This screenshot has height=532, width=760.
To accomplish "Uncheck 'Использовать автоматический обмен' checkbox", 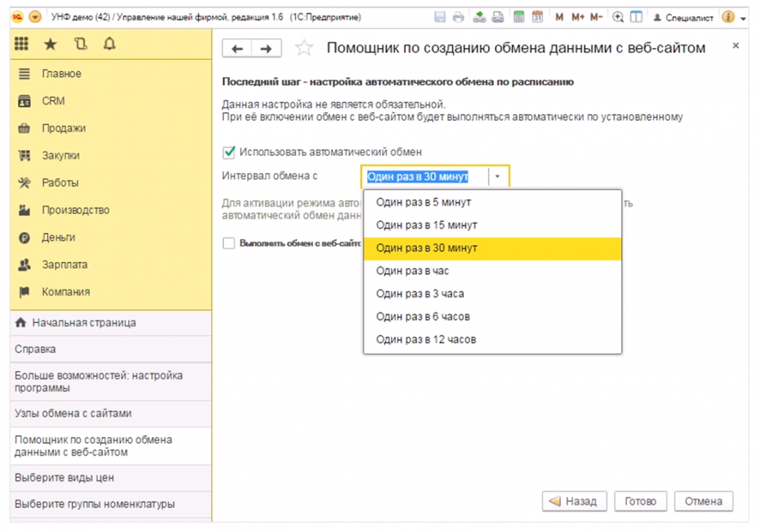I will click(229, 152).
